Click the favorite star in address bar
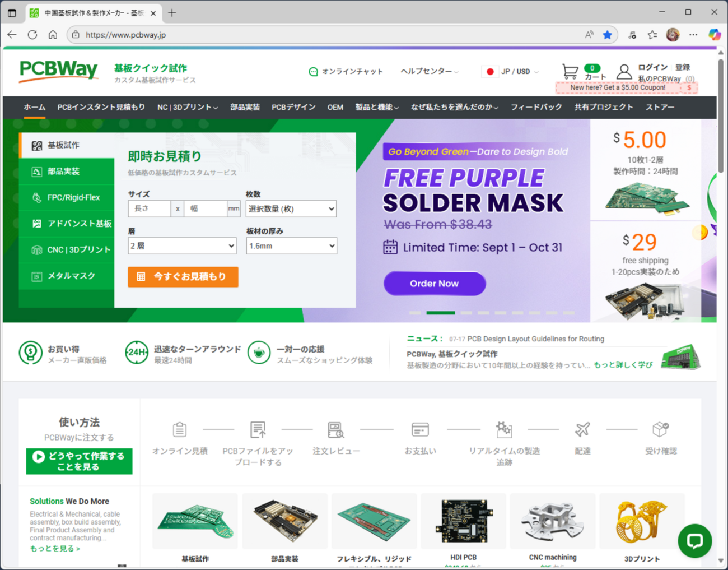The height and width of the screenshot is (570, 728). [x=608, y=35]
